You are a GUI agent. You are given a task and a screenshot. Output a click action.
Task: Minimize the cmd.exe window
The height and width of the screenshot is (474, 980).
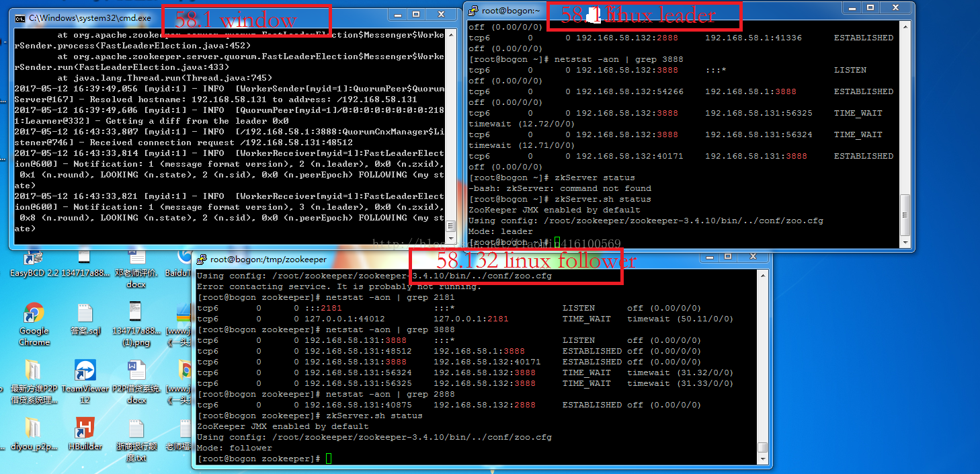(x=399, y=14)
